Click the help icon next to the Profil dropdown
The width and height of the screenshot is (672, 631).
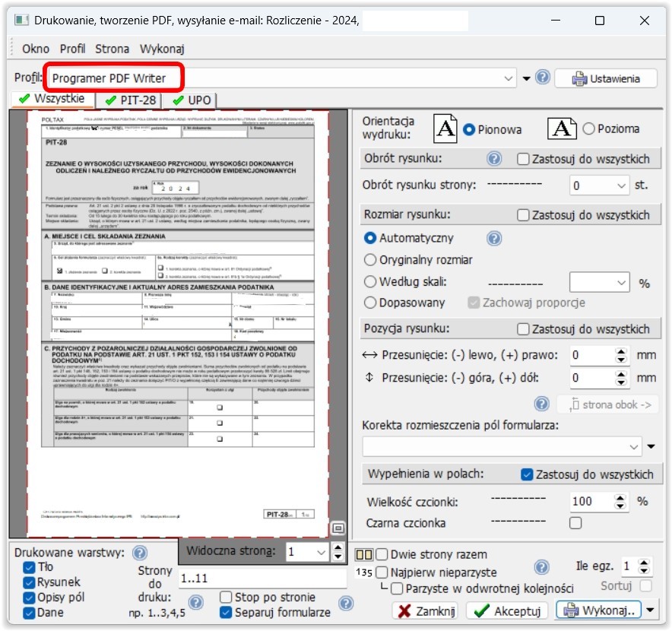coord(542,78)
